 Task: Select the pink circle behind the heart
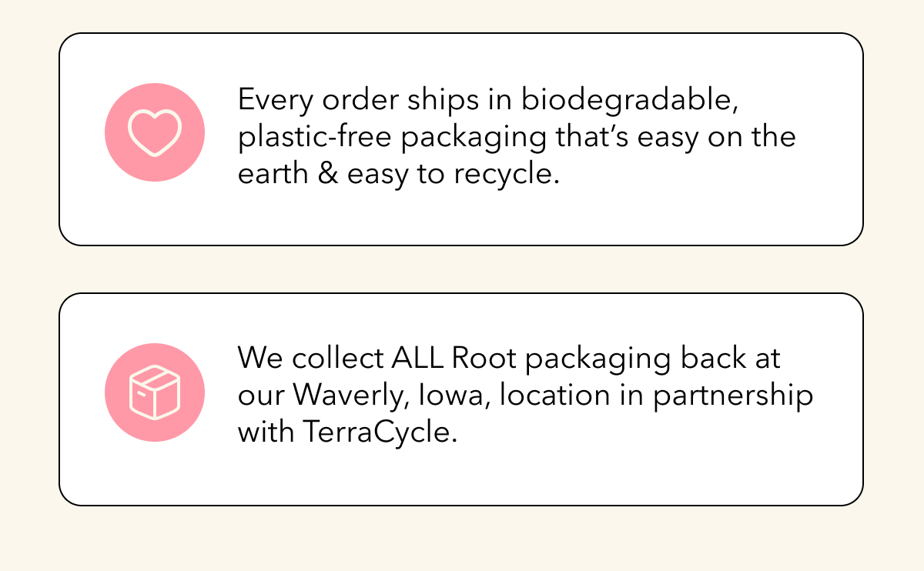click(155, 132)
